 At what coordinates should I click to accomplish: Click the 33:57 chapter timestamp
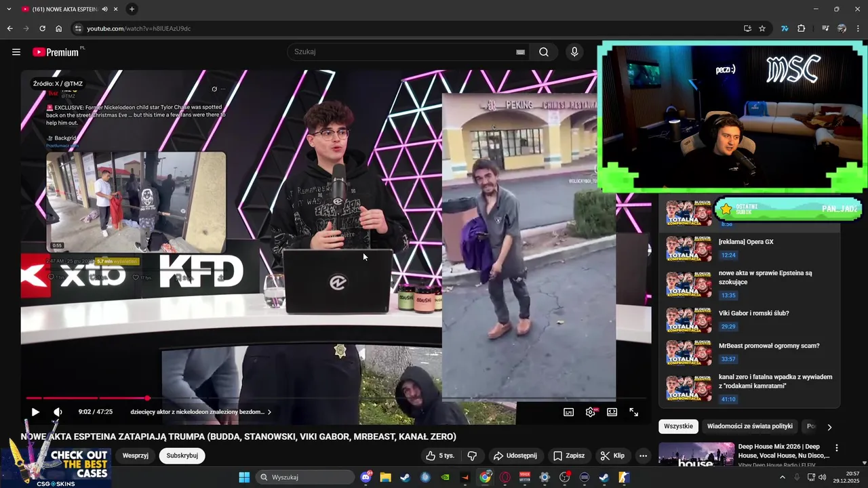click(x=728, y=359)
